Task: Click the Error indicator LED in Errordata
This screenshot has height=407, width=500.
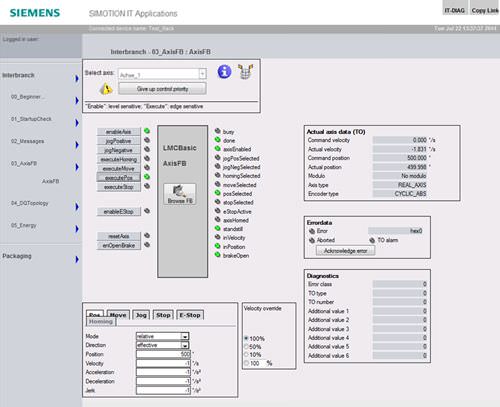Action: (x=312, y=231)
